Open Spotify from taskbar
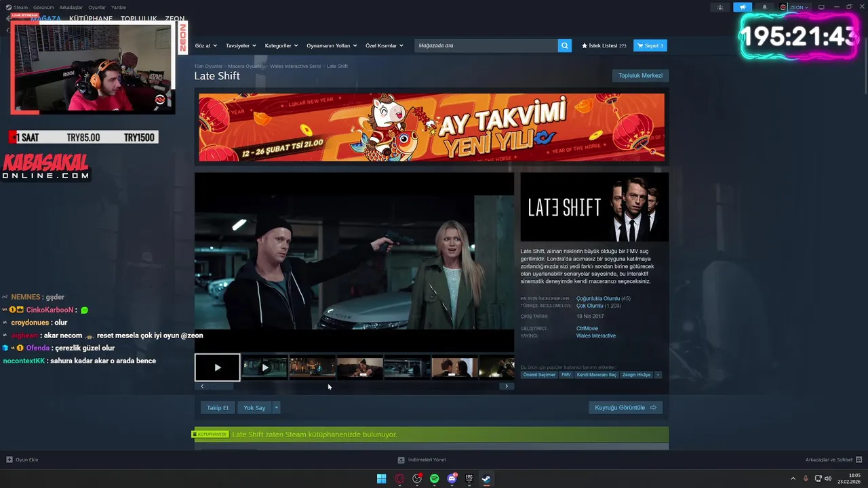868x488 pixels. point(435,479)
